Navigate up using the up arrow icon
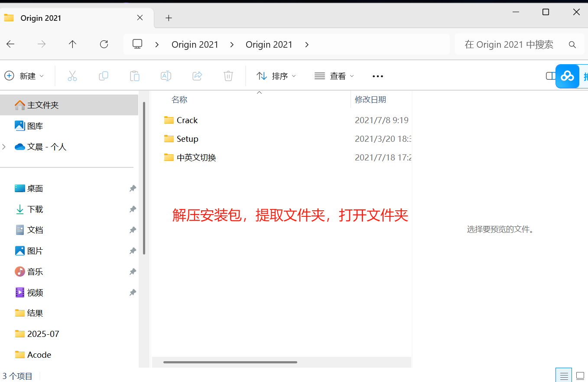The width and height of the screenshot is (588, 382). 73,44
